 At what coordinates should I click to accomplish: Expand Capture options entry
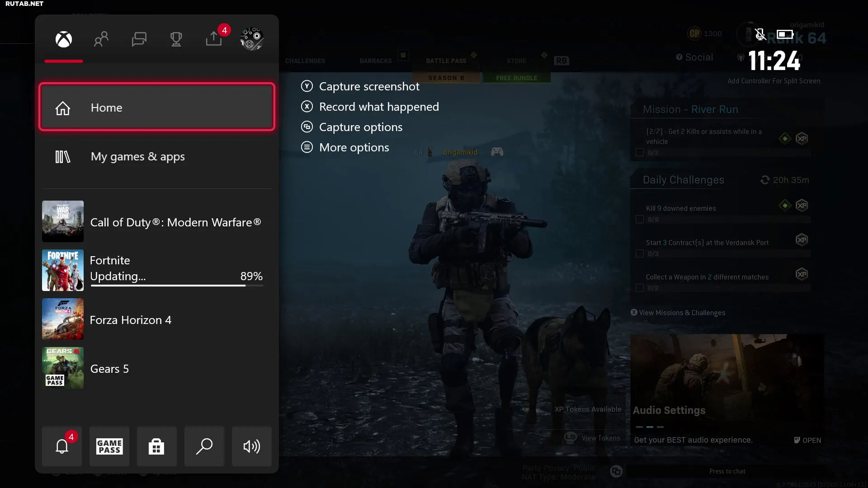click(x=360, y=127)
